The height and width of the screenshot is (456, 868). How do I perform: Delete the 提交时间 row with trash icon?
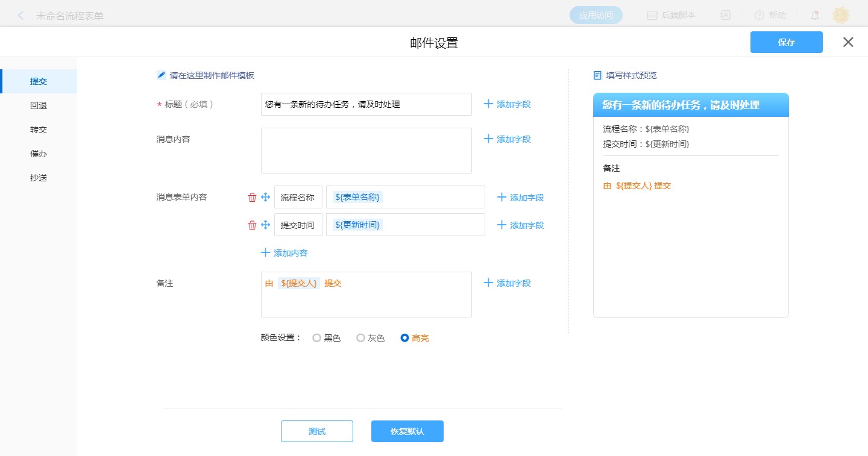coord(252,225)
